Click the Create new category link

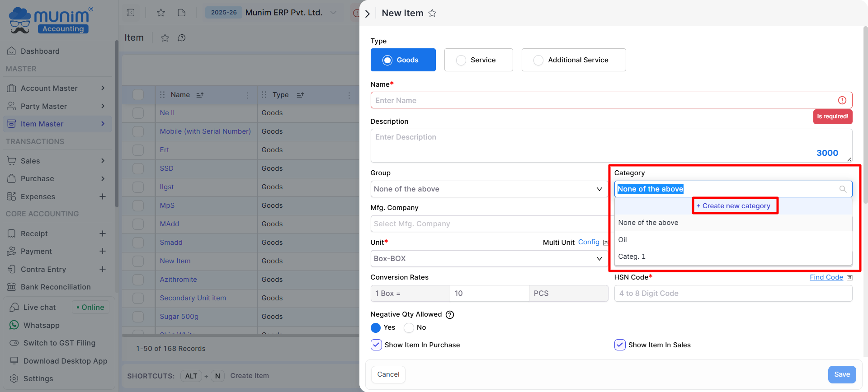tap(733, 206)
